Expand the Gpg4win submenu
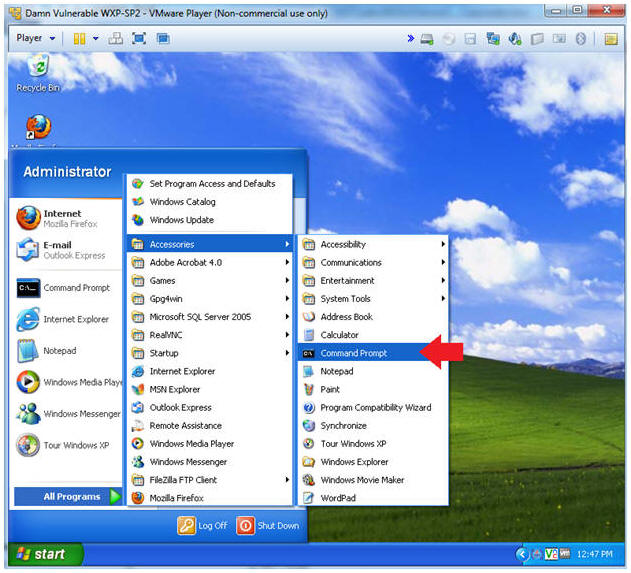This screenshot has width=631, height=573. [x=210, y=299]
